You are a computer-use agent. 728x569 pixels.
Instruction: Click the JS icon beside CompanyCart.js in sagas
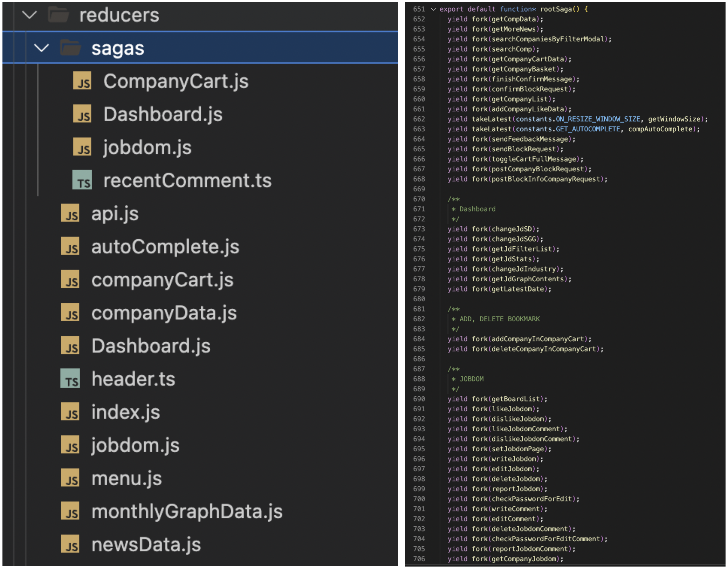click(82, 81)
